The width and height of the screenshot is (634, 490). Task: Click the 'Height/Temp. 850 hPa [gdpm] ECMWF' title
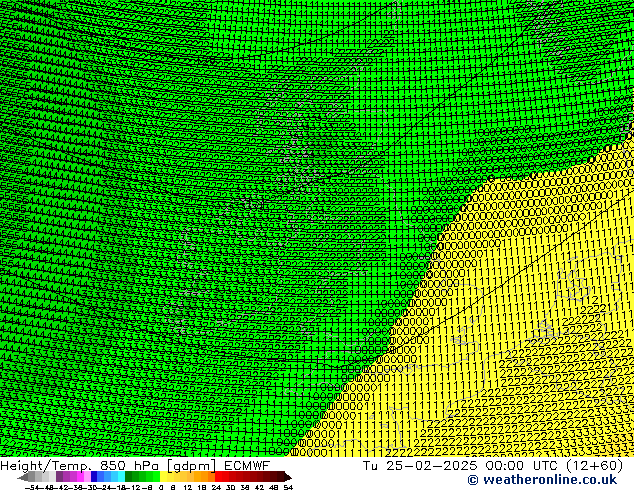(x=135, y=465)
